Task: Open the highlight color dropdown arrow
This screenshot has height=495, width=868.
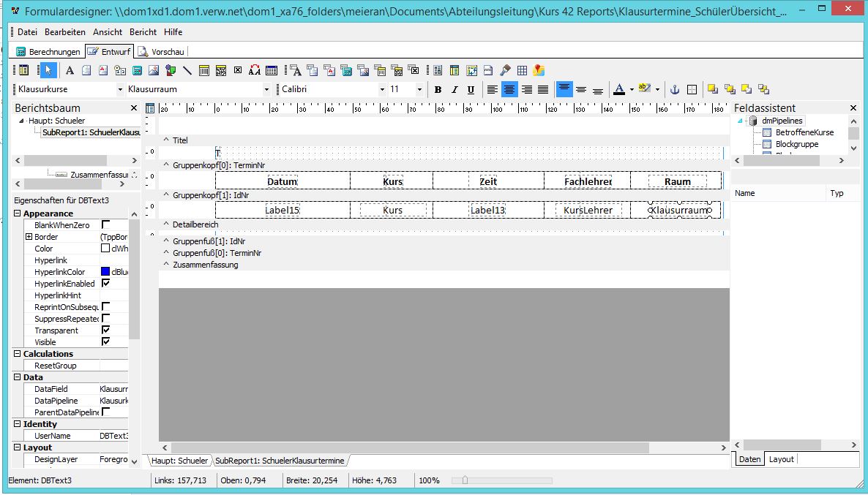Action: click(657, 89)
